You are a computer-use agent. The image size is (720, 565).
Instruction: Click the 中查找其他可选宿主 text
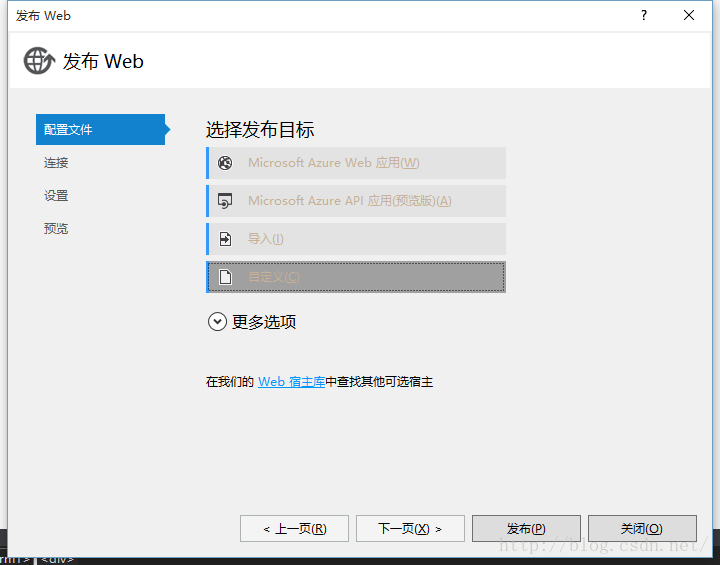tap(379, 382)
